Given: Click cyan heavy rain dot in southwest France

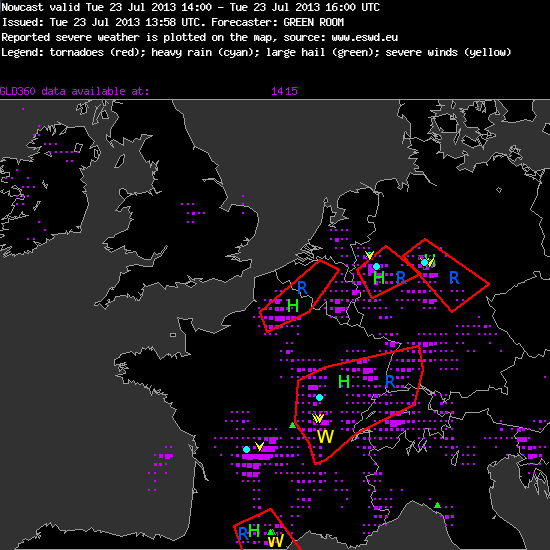Looking at the screenshot, I should (247, 449).
